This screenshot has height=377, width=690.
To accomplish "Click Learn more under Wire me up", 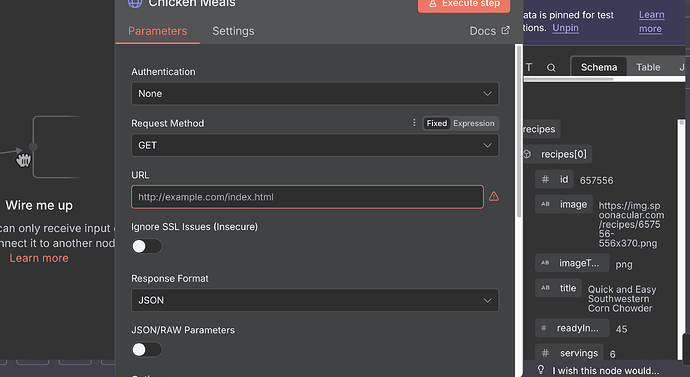I will (x=39, y=258).
